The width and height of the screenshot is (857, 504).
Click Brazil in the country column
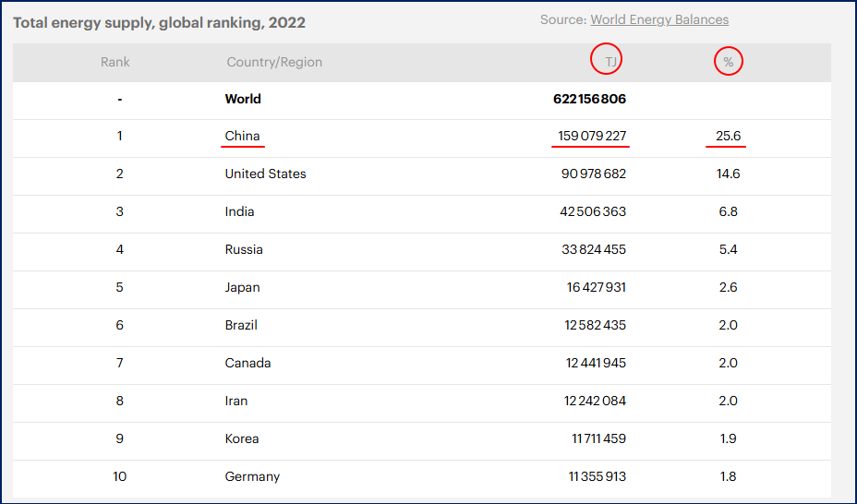(x=241, y=325)
